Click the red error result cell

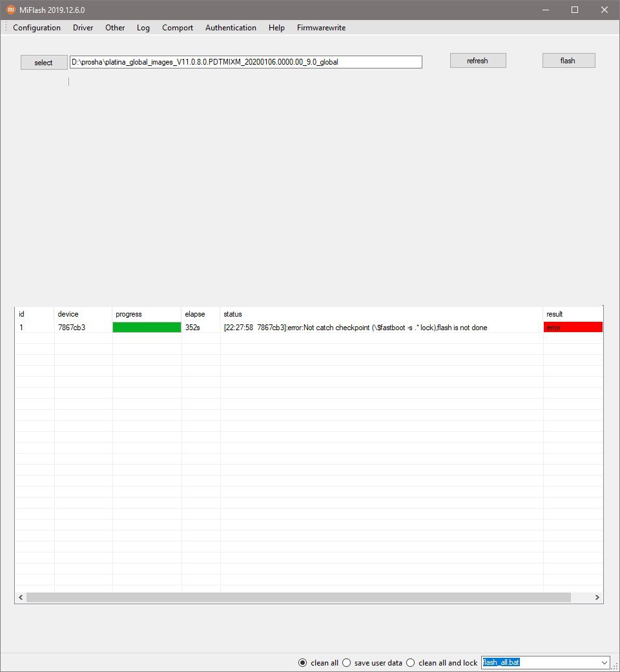point(573,328)
